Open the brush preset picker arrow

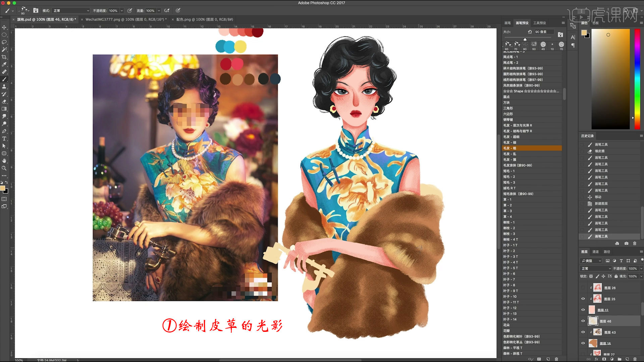coord(29,11)
